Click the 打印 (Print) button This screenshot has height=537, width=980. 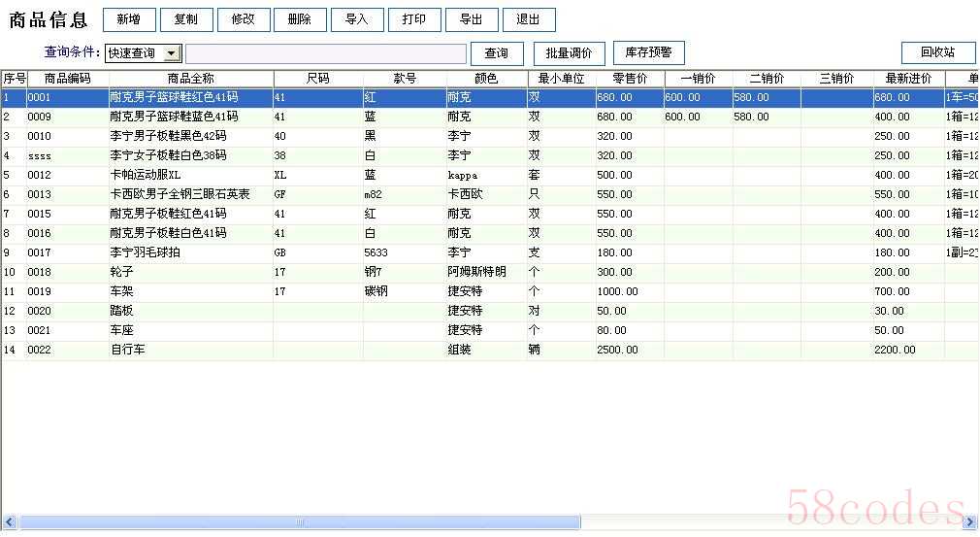(x=414, y=19)
